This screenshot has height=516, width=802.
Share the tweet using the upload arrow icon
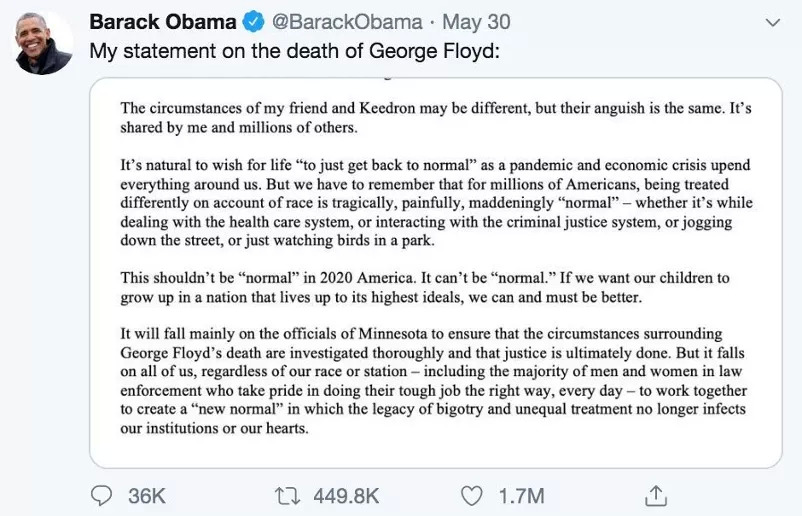[656, 495]
